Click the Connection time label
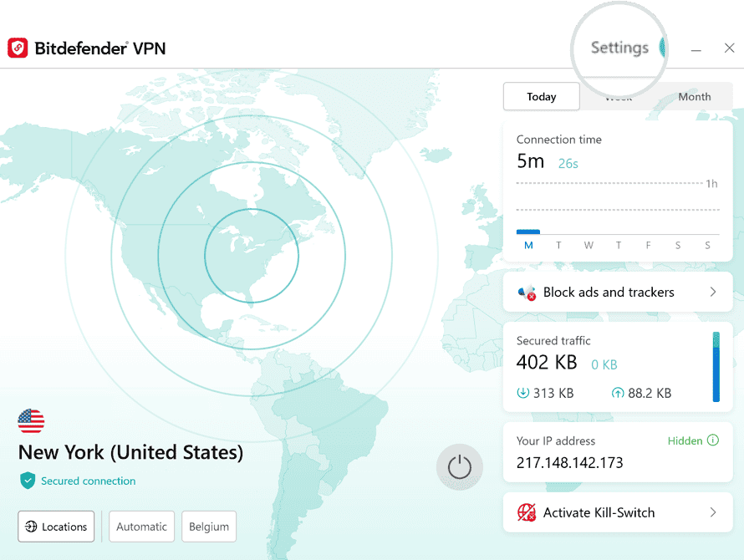The height and width of the screenshot is (560, 744). click(x=559, y=140)
